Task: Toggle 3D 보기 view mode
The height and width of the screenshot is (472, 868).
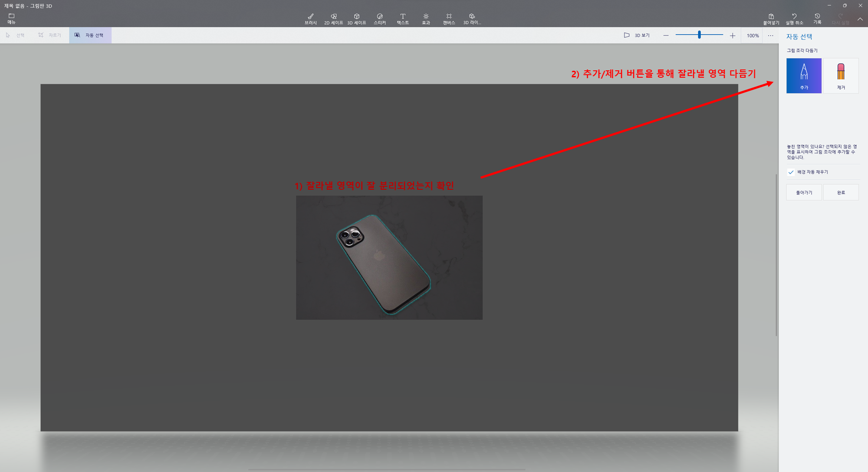Action: [x=637, y=35]
